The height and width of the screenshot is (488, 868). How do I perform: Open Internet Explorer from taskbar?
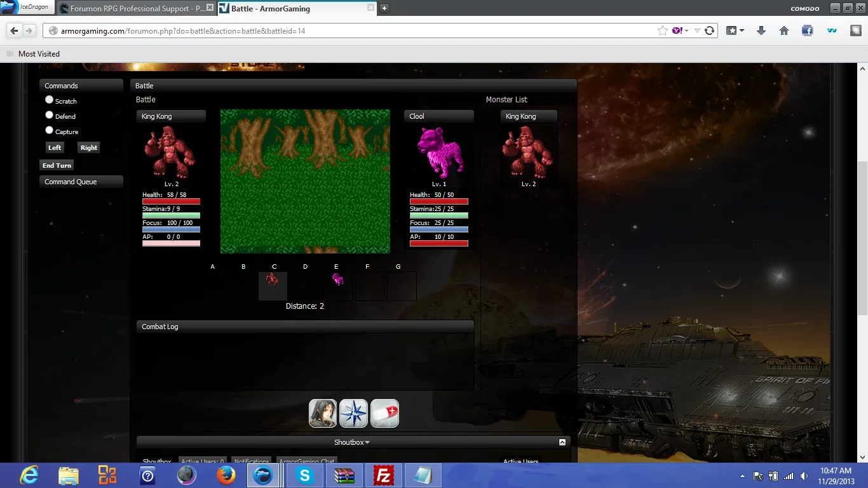[29, 475]
